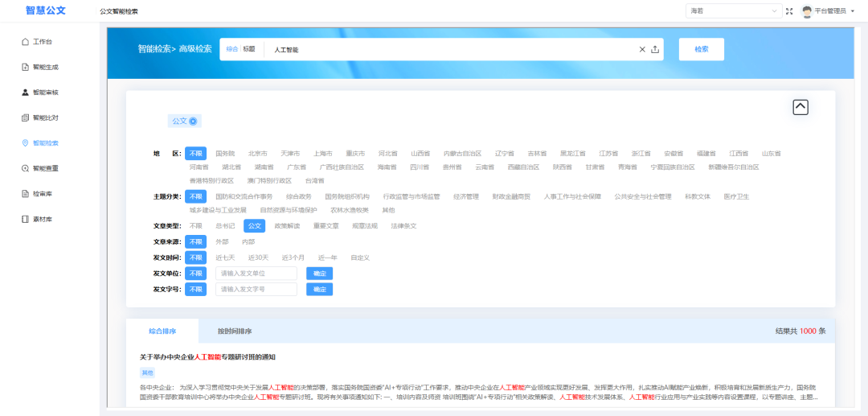Click the 平台管理员 user avatar
868x416 pixels.
[807, 11]
